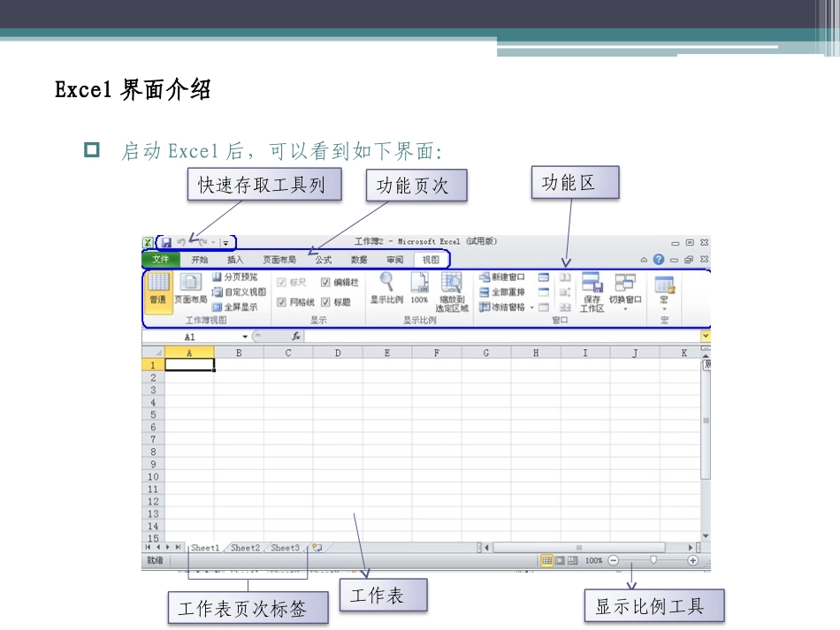Image resolution: width=840 pixels, height=630 pixels.
Task: Click the zoom slider handle
Action: click(653, 560)
